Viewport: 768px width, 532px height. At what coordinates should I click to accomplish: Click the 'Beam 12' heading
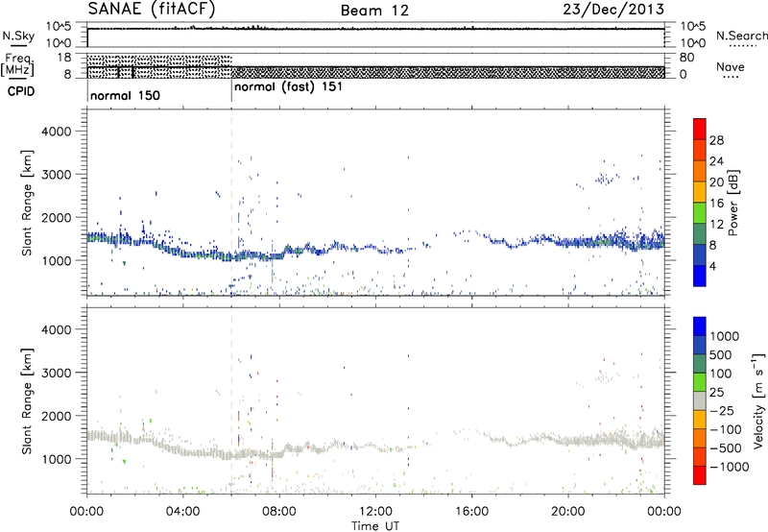[374, 11]
